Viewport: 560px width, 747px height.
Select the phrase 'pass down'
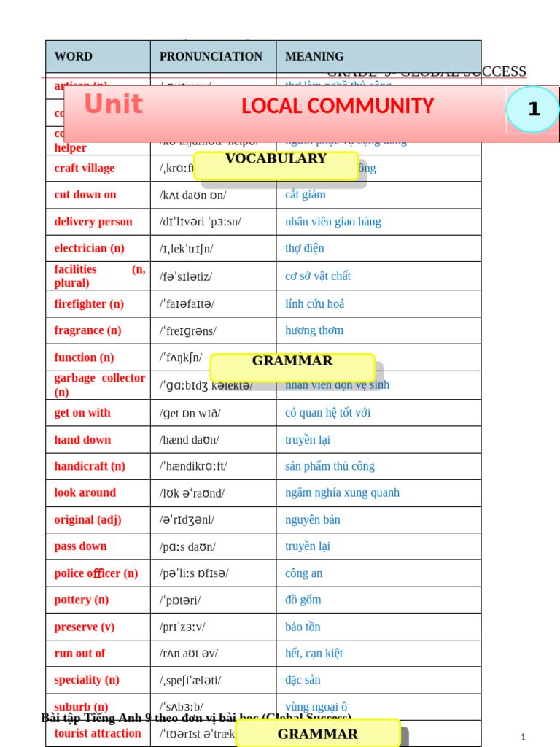coord(80,546)
